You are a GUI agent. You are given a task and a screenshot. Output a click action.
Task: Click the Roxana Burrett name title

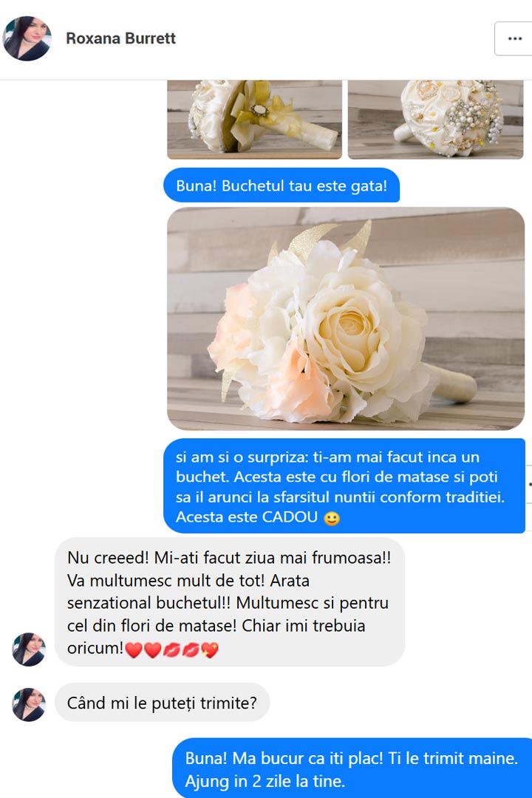click(120, 38)
